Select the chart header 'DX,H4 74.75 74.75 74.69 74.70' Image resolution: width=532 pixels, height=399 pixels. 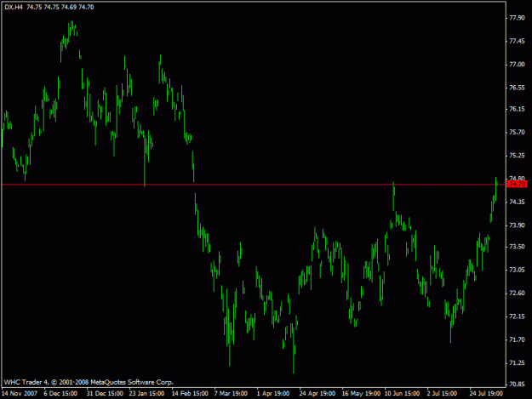[49, 7]
